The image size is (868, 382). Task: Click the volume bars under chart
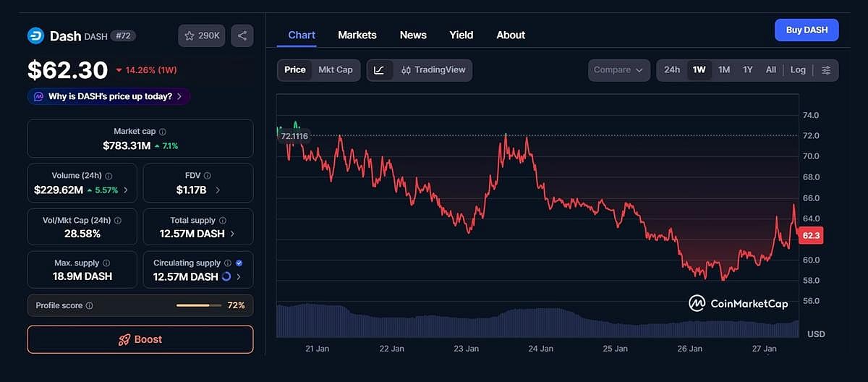(538, 321)
